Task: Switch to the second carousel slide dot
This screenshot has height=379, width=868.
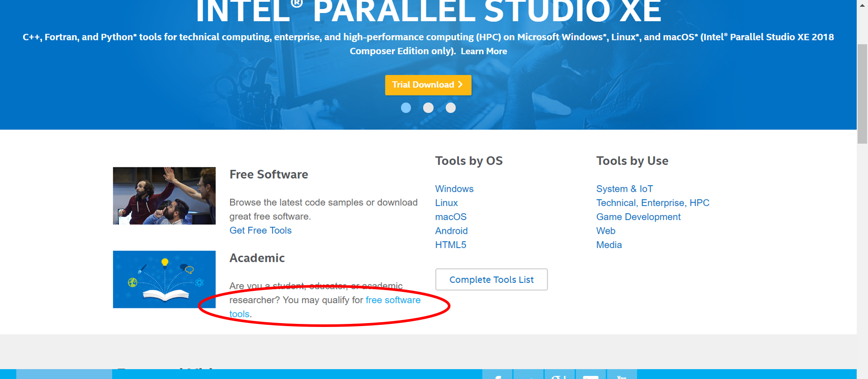Action: [428, 108]
